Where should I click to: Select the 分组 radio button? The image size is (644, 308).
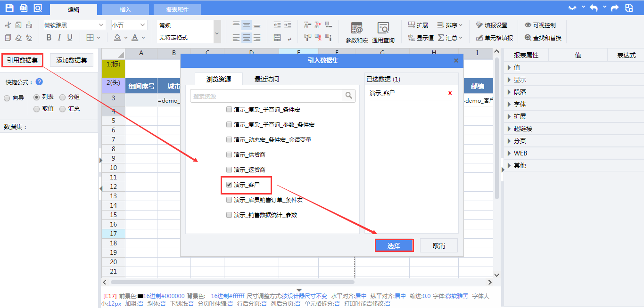63,97
